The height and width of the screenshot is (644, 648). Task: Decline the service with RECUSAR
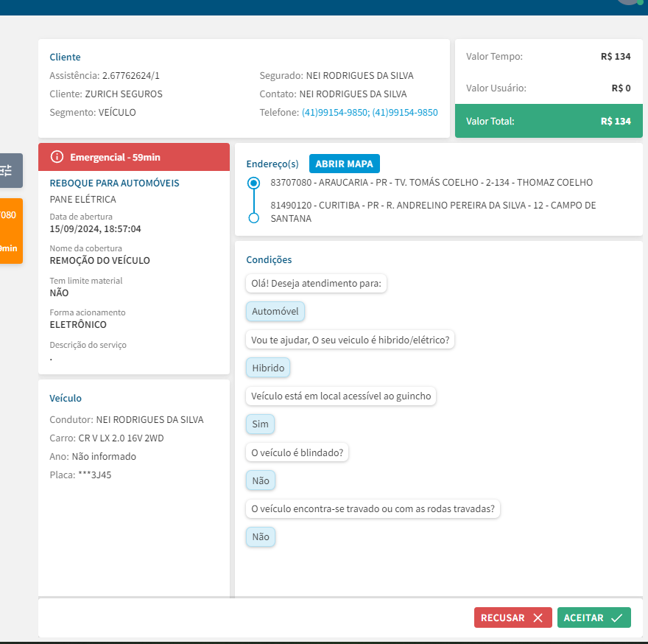click(x=513, y=617)
